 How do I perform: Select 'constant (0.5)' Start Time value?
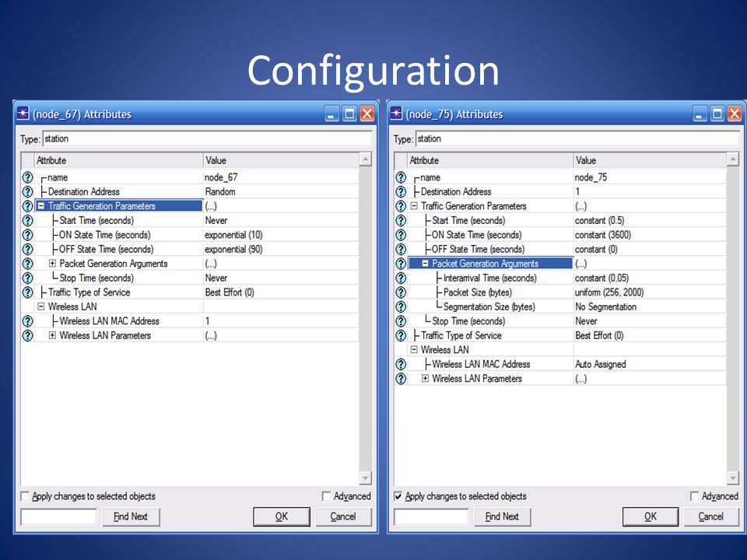(x=600, y=220)
